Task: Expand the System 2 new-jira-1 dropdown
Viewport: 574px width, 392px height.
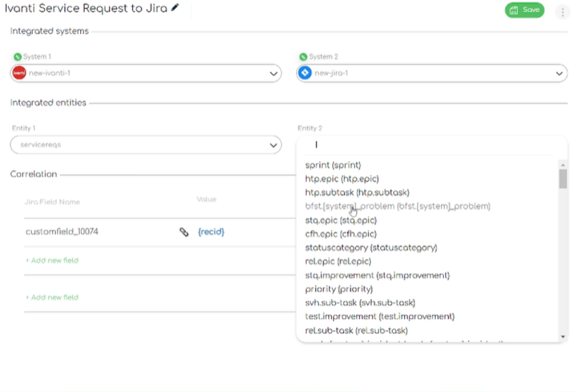Action: (558, 73)
